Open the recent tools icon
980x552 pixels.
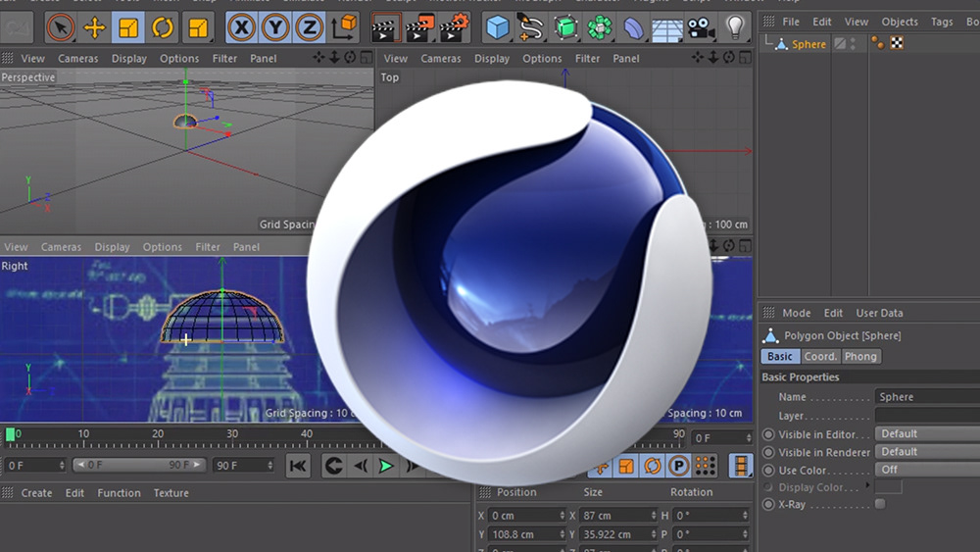198,27
